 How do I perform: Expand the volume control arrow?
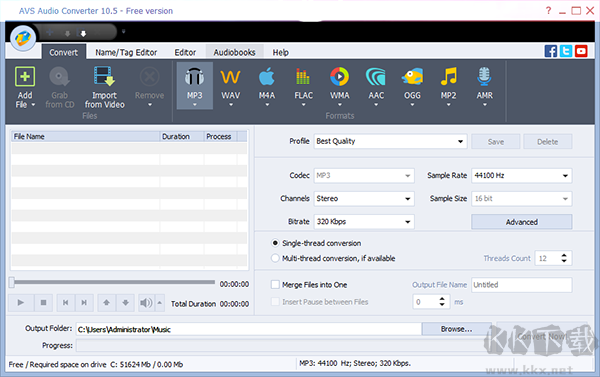[x=160, y=303]
